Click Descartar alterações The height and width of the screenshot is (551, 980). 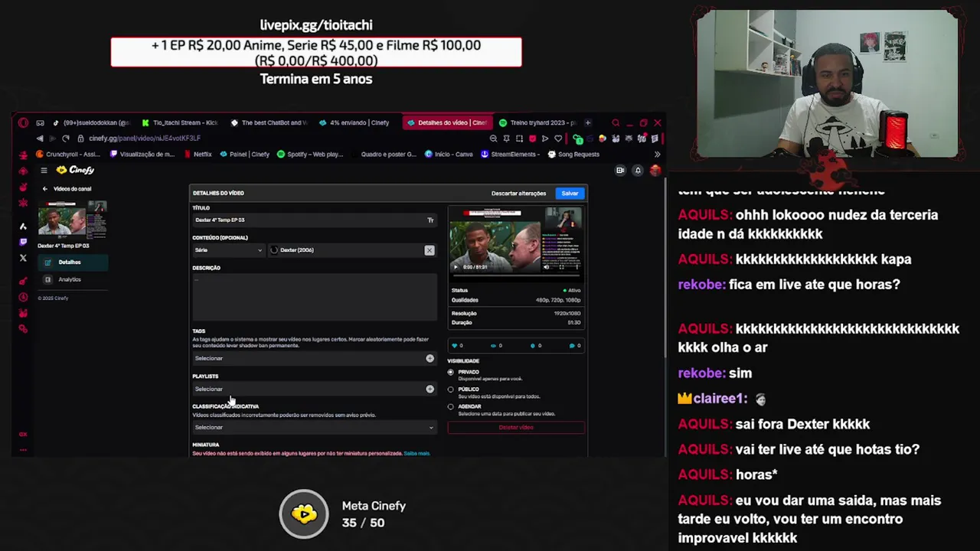pyautogui.click(x=518, y=194)
